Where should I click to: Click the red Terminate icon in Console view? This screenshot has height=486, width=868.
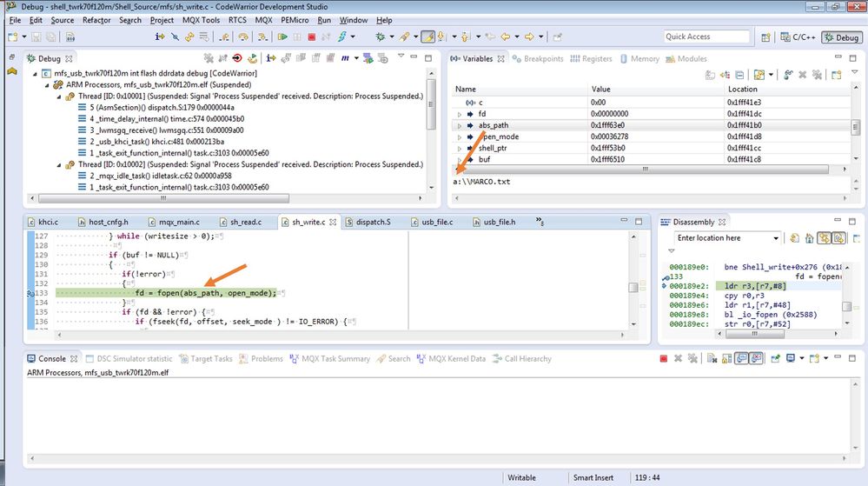[664, 358]
